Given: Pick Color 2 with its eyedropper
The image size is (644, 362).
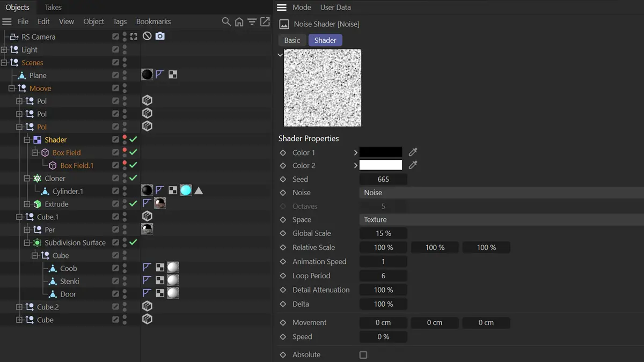Looking at the screenshot, I should (413, 165).
